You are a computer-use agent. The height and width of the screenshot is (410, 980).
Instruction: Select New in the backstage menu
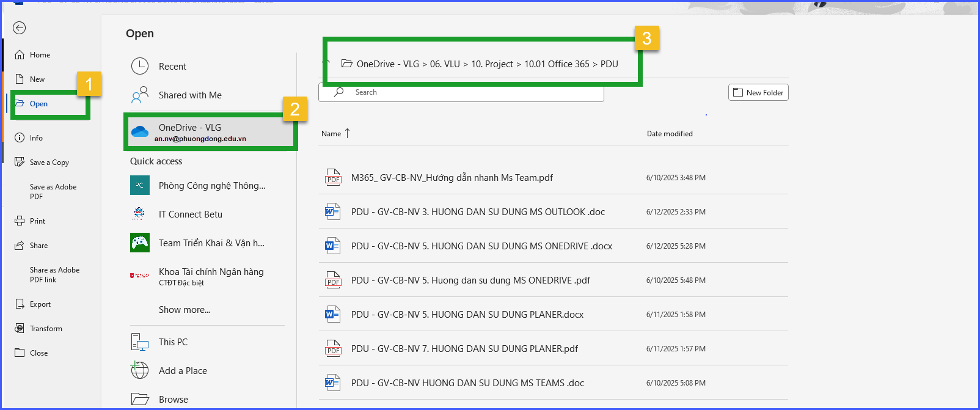point(37,79)
